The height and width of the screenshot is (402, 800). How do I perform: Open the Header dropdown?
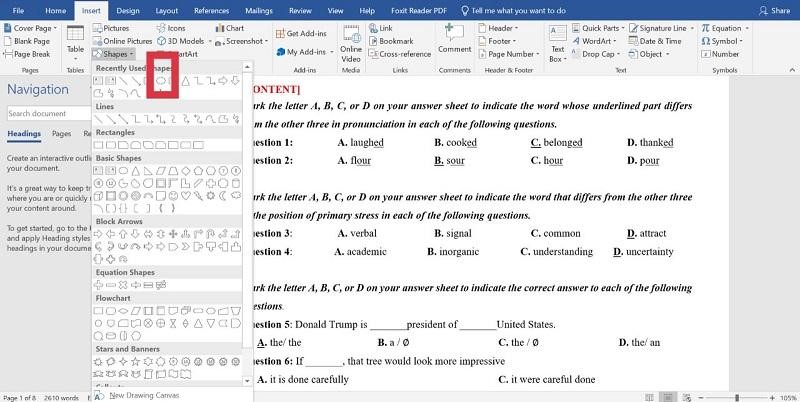pos(498,28)
